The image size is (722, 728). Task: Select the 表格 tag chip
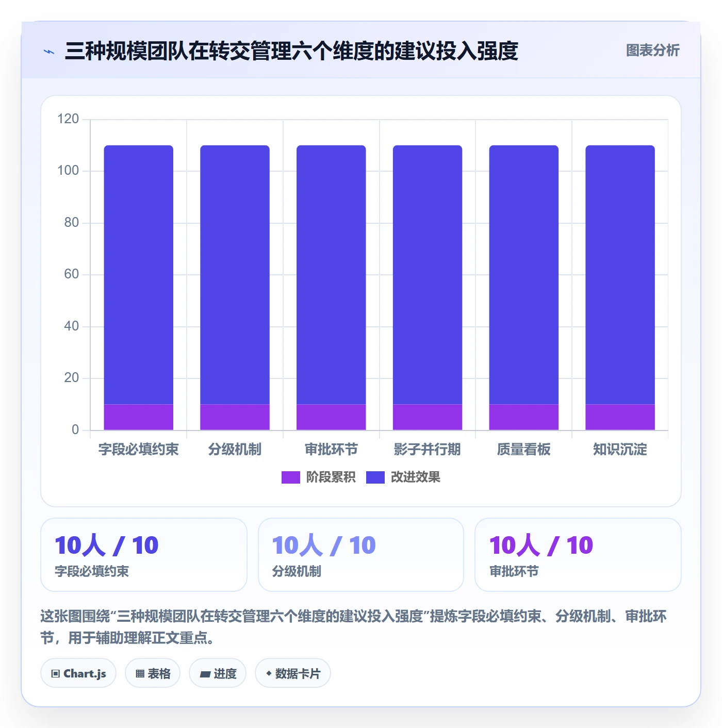pyautogui.click(x=153, y=673)
